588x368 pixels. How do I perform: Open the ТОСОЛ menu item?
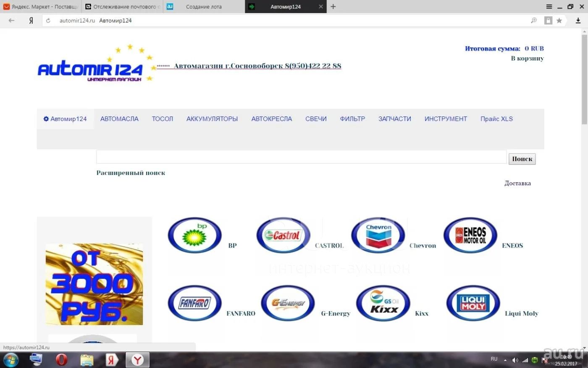coord(163,119)
